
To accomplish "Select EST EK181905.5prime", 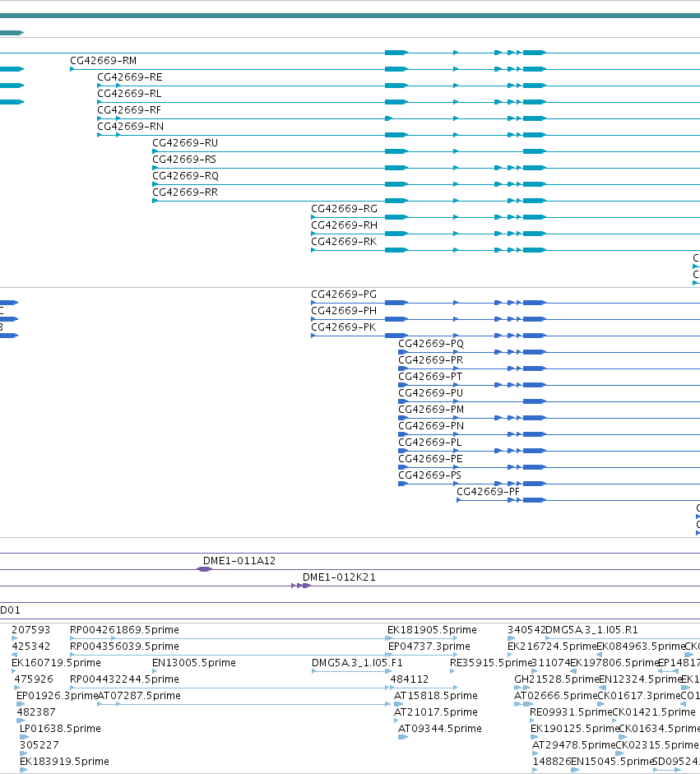I will coord(432,630).
